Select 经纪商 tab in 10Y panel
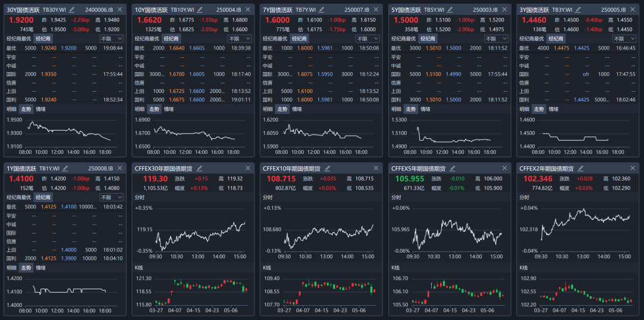 pyautogui.click(x=171, y=39)
